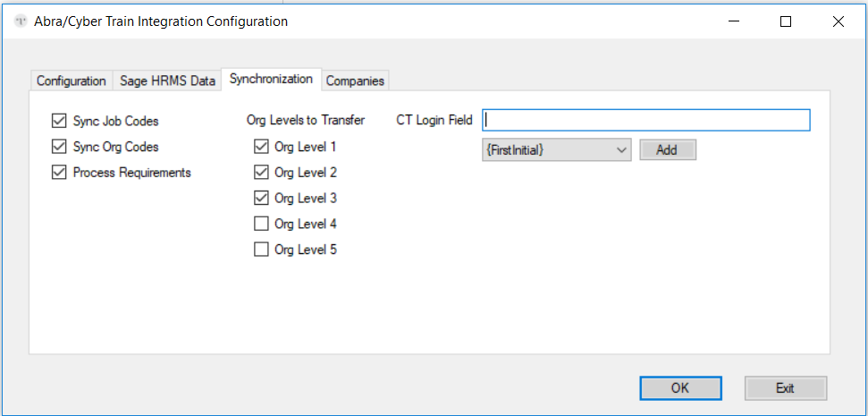Uncheck Org Level 3

[261, 198]
